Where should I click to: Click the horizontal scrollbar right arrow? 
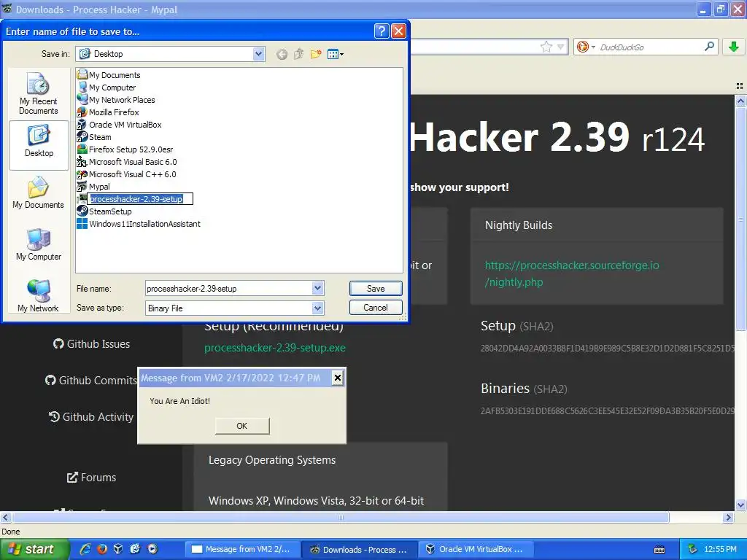729,517
